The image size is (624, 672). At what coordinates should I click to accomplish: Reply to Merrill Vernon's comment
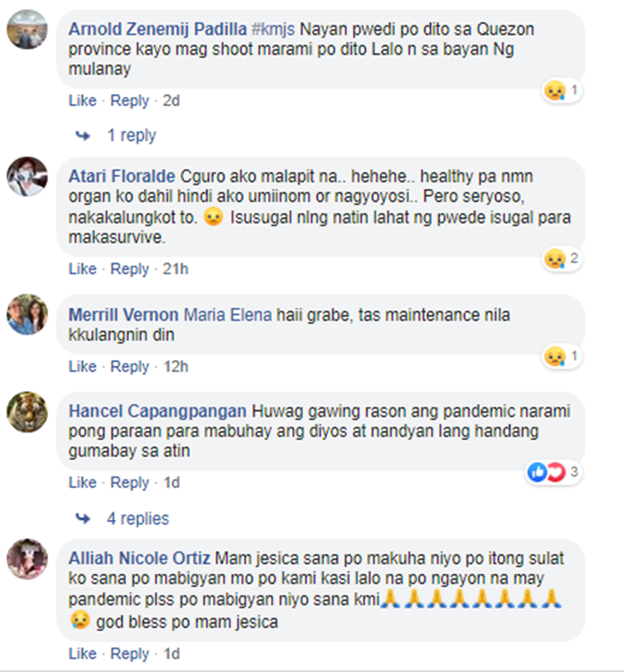(x=130, y=367)
